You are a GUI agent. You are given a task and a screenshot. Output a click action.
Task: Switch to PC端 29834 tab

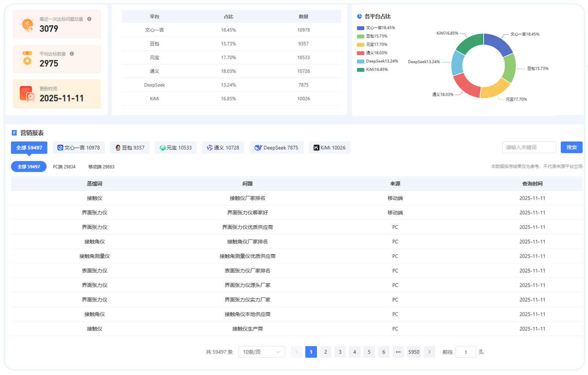pyautogui.click(x=64, y=167)
